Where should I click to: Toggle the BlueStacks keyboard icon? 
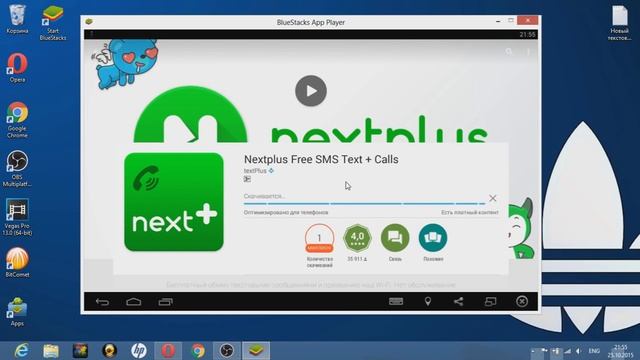pyautogui.click(x=396, y=301)
